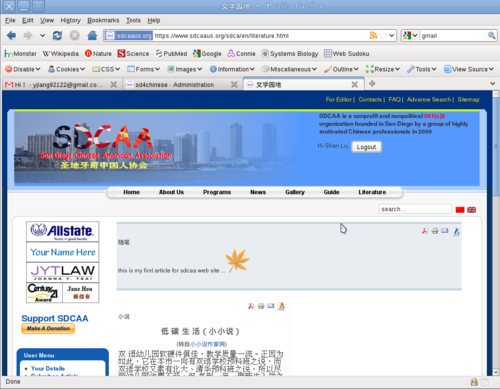This screenshot has height=389, width=500.
Task: Open the Advance Search link
Action: [x=429, y=99]
